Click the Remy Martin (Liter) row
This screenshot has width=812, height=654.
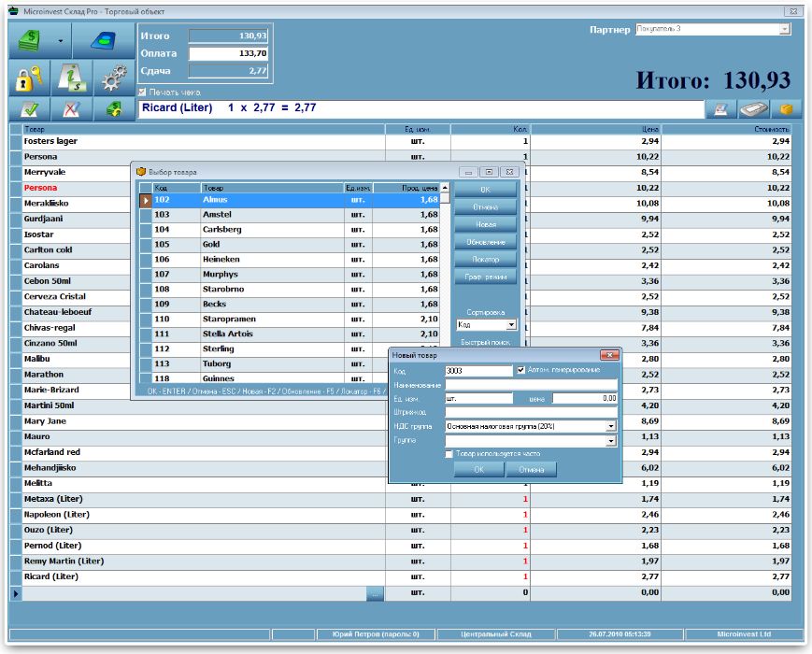pos(400,562)
